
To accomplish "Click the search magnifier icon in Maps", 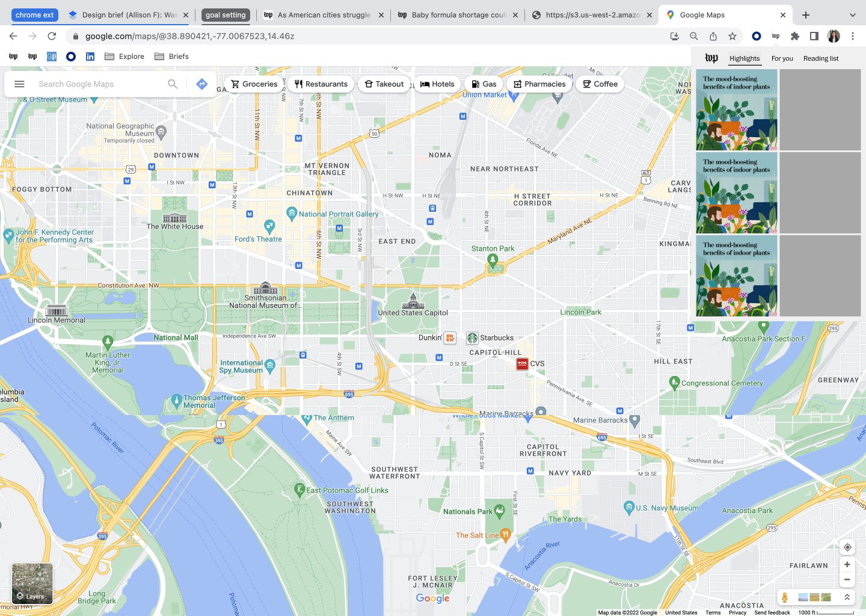I will (x=173, y=84).
